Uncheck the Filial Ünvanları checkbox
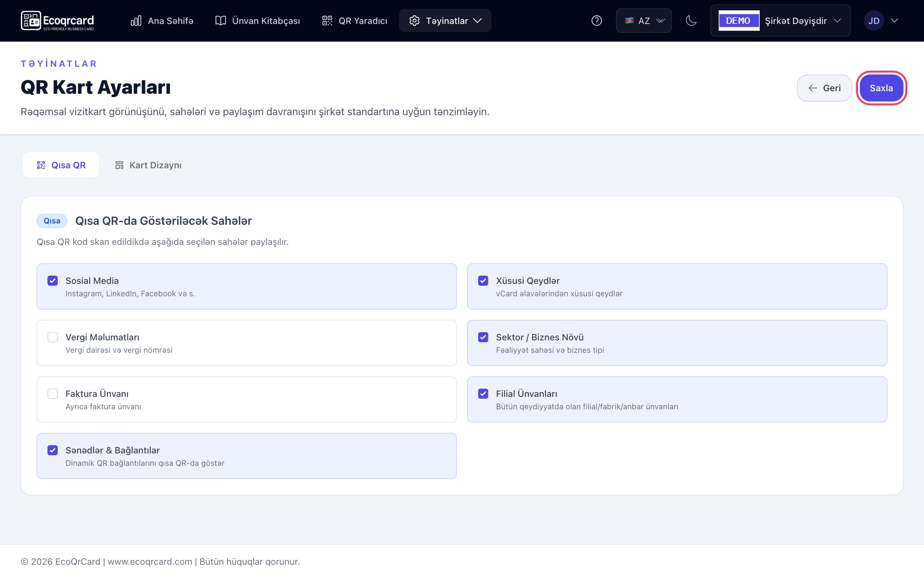Image resolution: width=924 pixels, height=578 pixels. (x=483, y=393)
